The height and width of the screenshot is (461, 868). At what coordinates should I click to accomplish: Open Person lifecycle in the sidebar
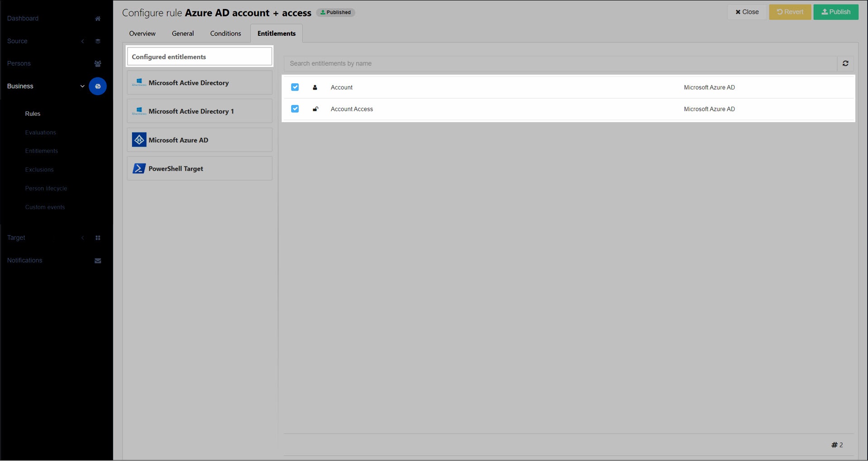click(x=46, y=189)
